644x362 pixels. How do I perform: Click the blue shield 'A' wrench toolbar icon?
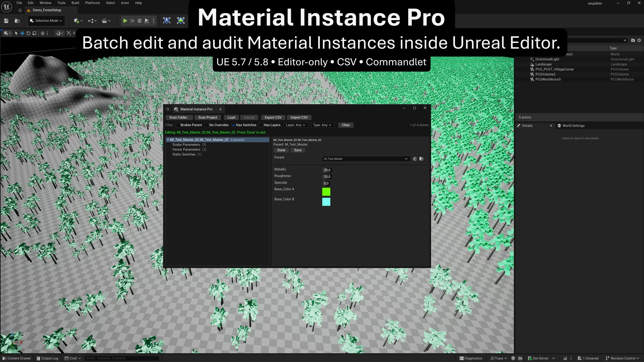point(167,21)
